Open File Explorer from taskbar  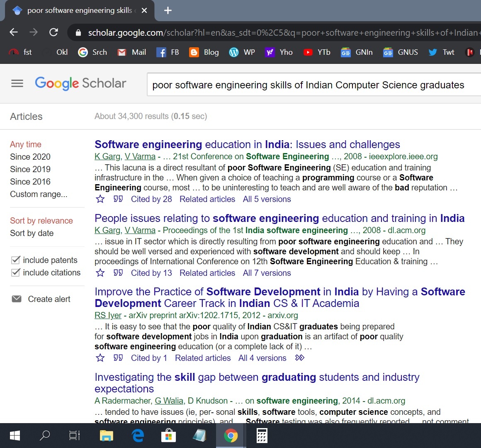click(x=107, y=436)
